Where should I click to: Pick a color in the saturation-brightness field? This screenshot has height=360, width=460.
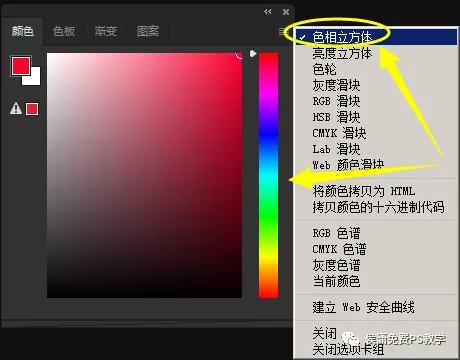[144, 175]
